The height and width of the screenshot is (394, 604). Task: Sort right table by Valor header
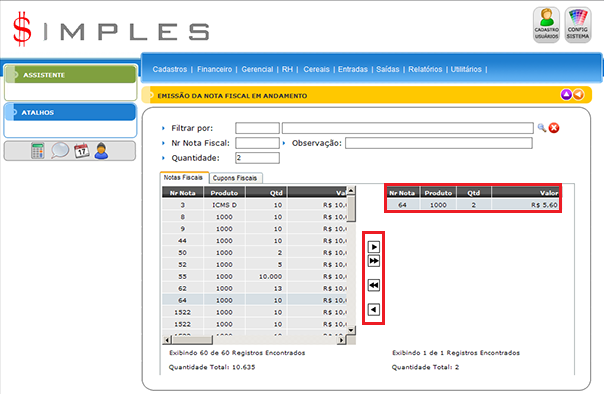click(525, 193)
